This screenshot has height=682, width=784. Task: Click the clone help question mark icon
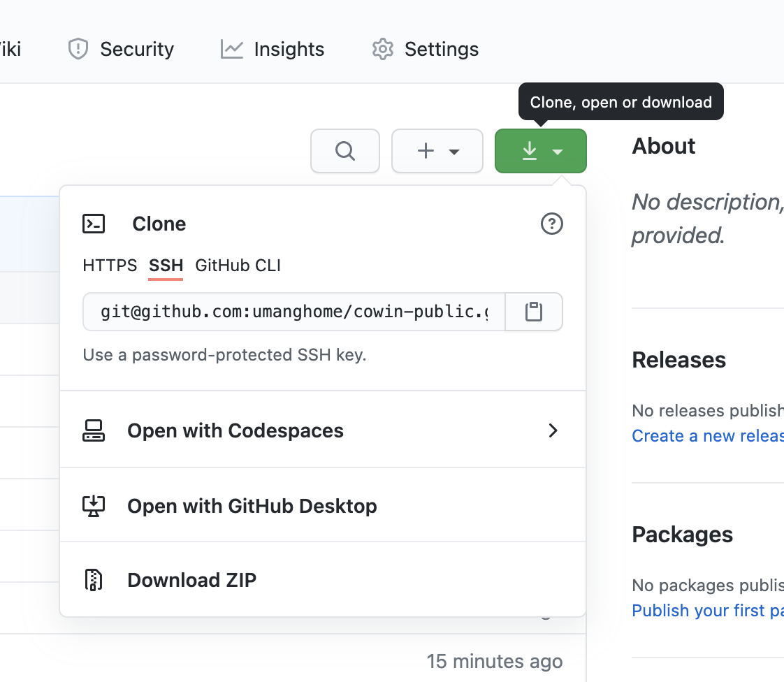(552, 224)
